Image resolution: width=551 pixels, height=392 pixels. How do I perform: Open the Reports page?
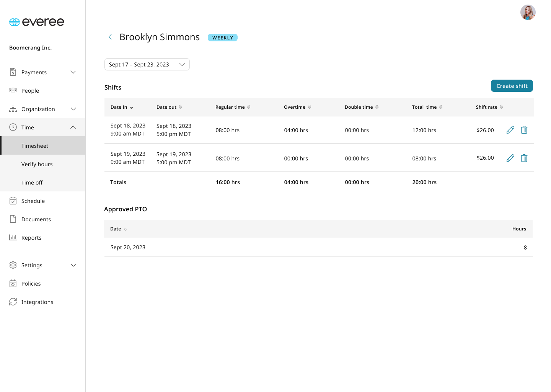(31, 238)
